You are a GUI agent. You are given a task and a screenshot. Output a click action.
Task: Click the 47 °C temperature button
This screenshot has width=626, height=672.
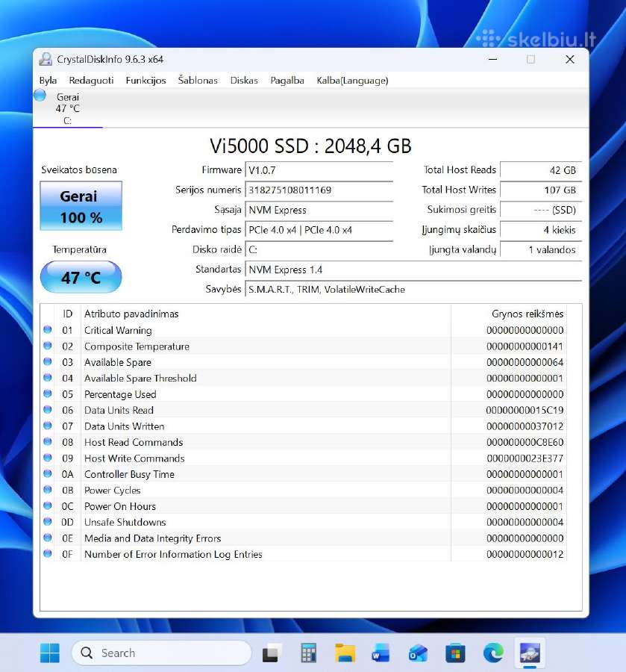point(81,277)
